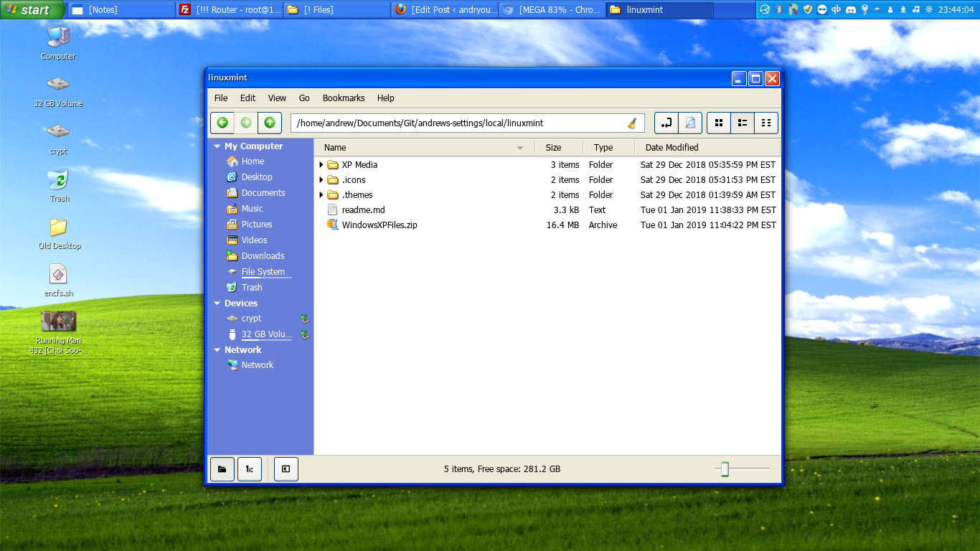The width and height of the screenshot is (980, 551).
Task: Toggle the location entry button
Action: 666,123
